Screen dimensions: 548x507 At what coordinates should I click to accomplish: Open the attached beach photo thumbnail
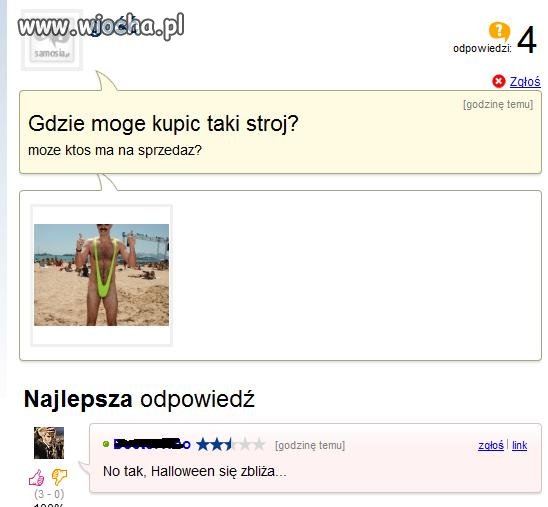click(101, 275)
